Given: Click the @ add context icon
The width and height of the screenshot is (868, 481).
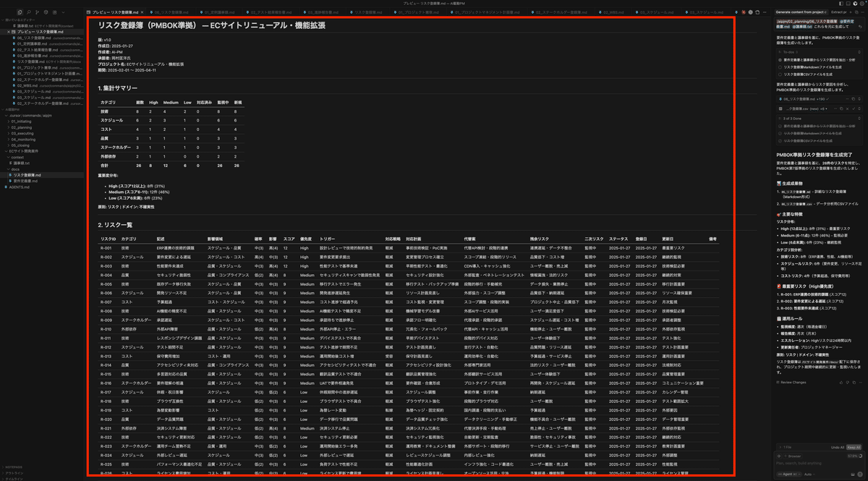Looking at the screenshot, I should click(779, 456).
